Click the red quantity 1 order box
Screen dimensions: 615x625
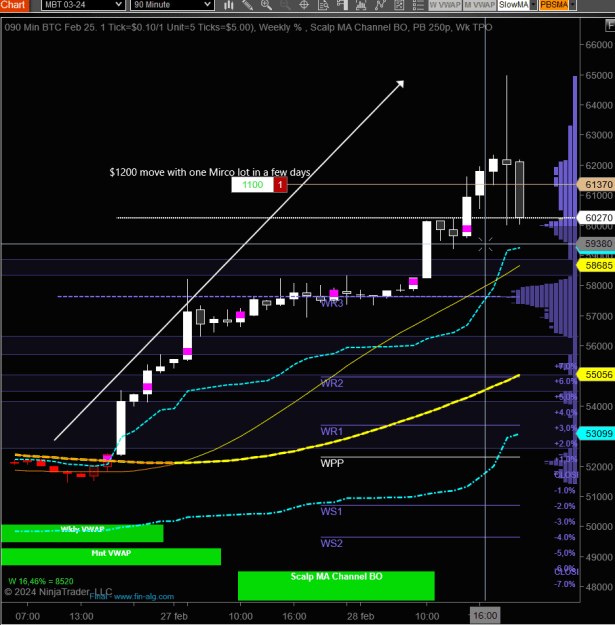tap(280, 185)
